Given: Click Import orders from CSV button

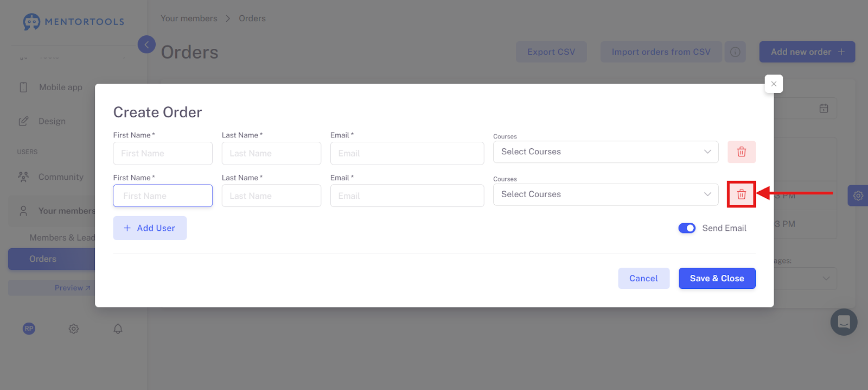Looking at the screenshot, I should (x=661, y=52).
